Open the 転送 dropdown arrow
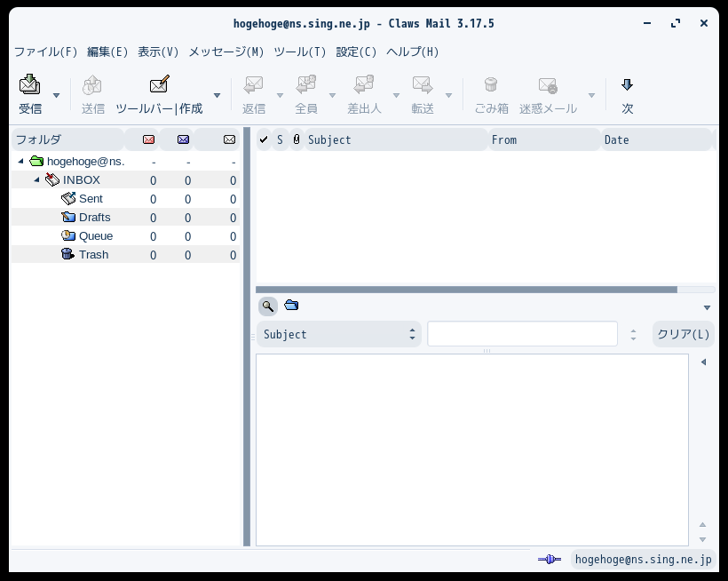This screenshot has width=728, height=581. tap(448, 95)
